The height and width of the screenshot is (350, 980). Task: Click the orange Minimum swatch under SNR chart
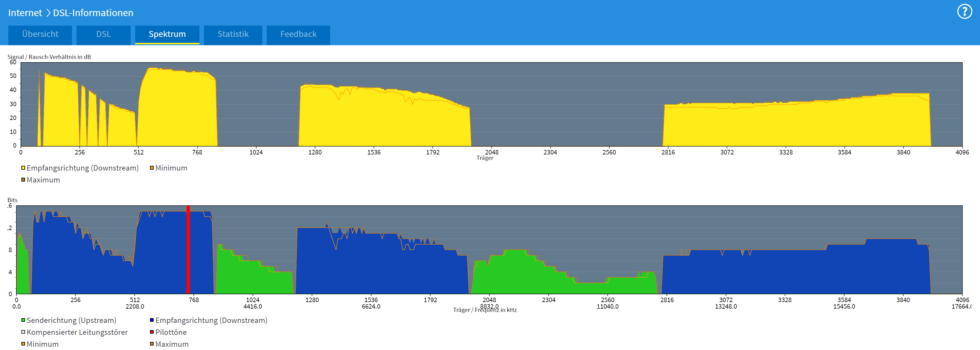pos(152,168)
